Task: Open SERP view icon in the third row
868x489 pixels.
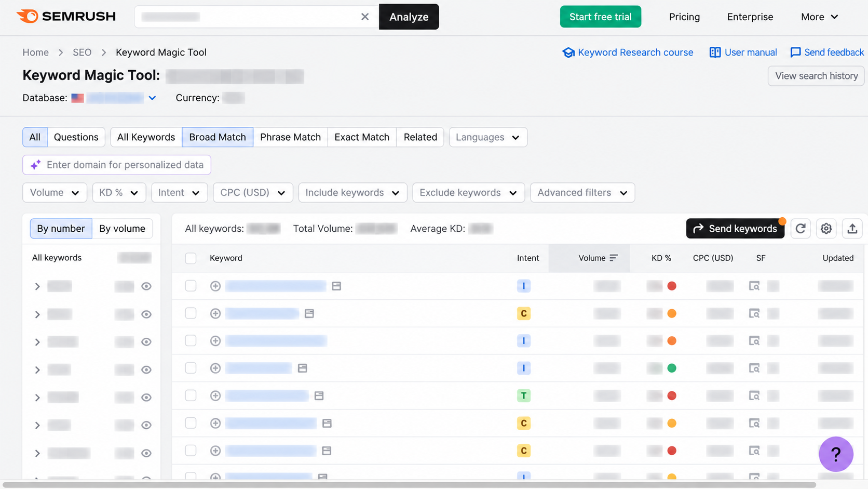Action: click(754, 341)
